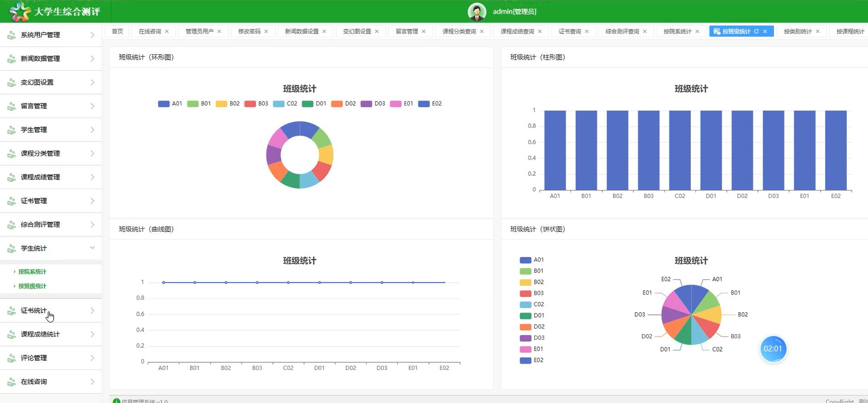This screenshot has width=868, height=403.
Task: Click the 证书统计 sidebar icon
Action: click(11, 311)
